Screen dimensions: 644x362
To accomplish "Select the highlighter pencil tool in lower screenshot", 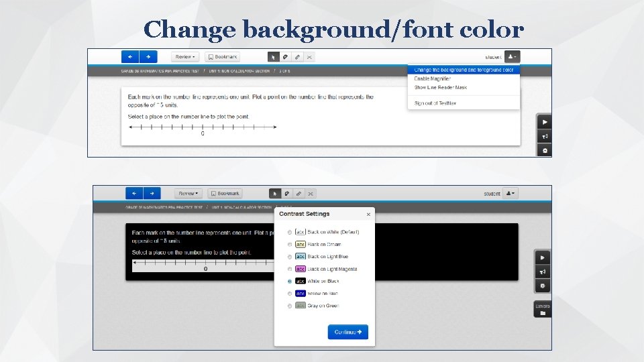I will [x=299, y=194].
